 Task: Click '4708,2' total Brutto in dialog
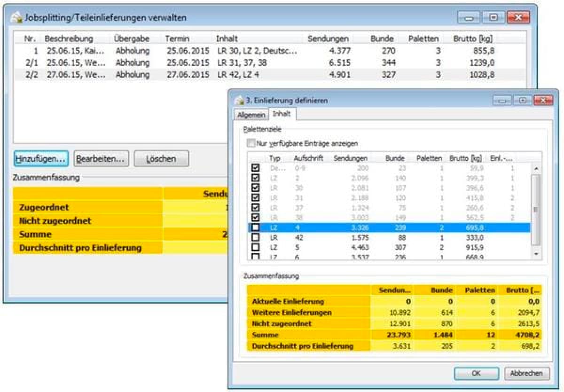(528, 335)
